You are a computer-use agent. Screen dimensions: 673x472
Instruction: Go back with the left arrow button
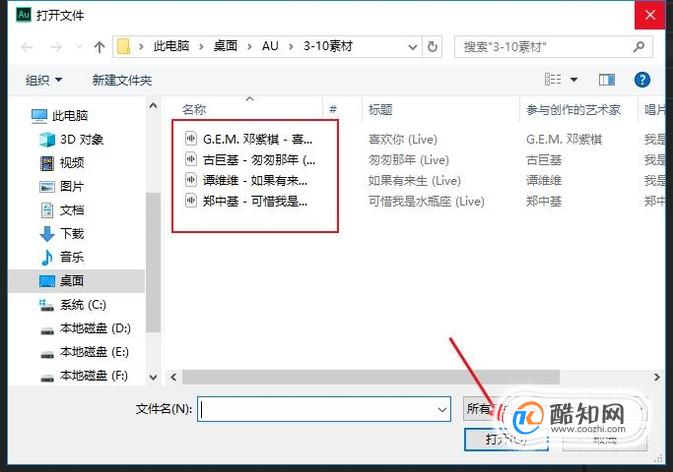[x=27, y=47]
